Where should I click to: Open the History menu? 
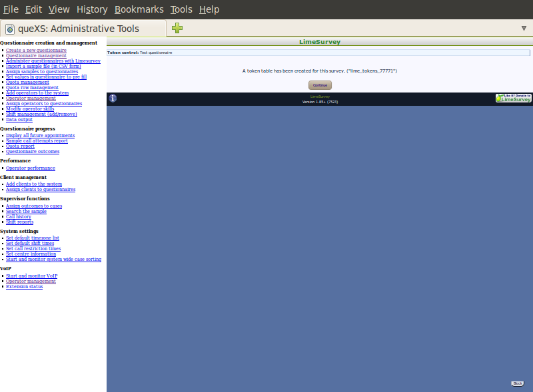pyautogui.click(x=91, y=9)
